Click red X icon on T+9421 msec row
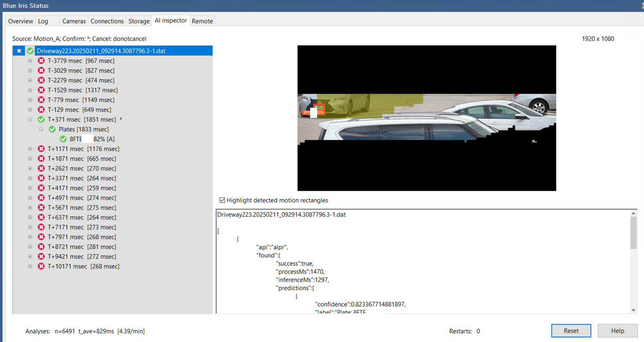Screen dimensions: 644x342 [41, 257]
